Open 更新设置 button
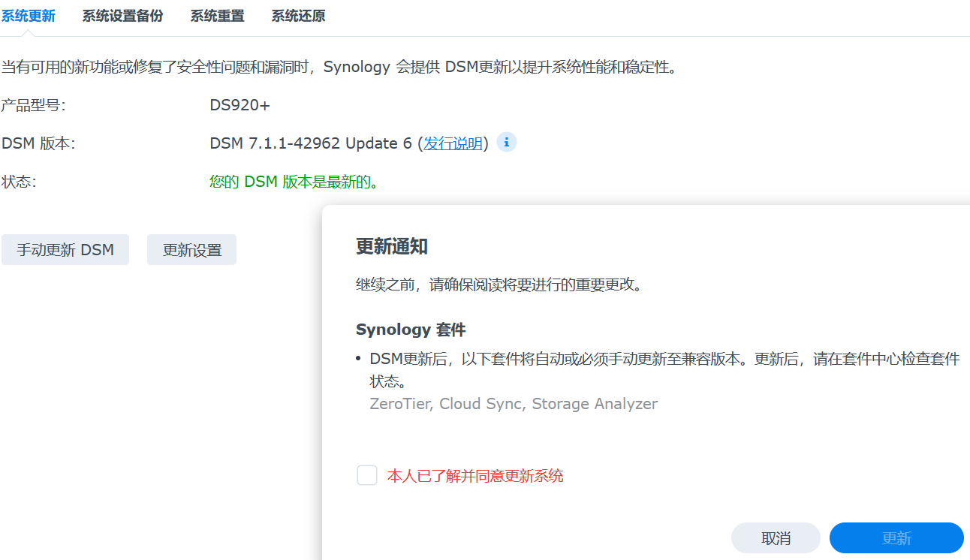970x560 pixels. pos(192,250)
